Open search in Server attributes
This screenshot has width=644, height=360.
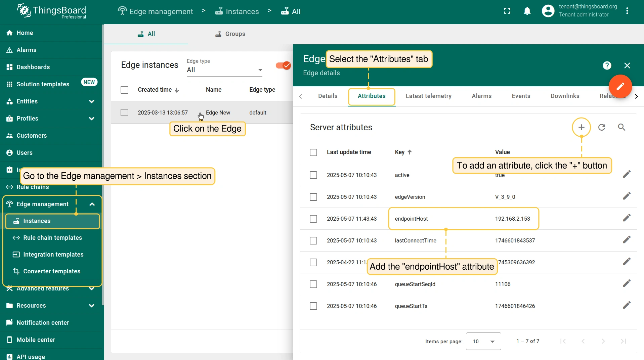[x=621, y=127]
